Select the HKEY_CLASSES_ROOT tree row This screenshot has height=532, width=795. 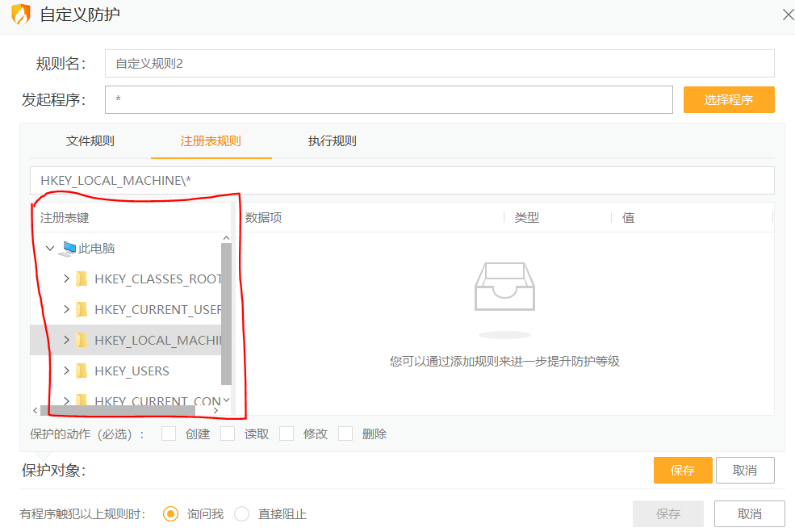coord(126,279)
